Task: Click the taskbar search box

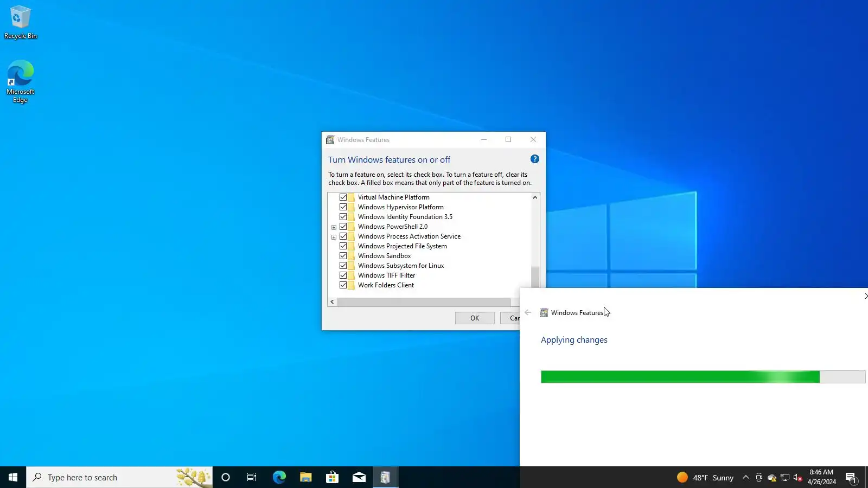Action: pyautogui.click(x=119, y=477)
